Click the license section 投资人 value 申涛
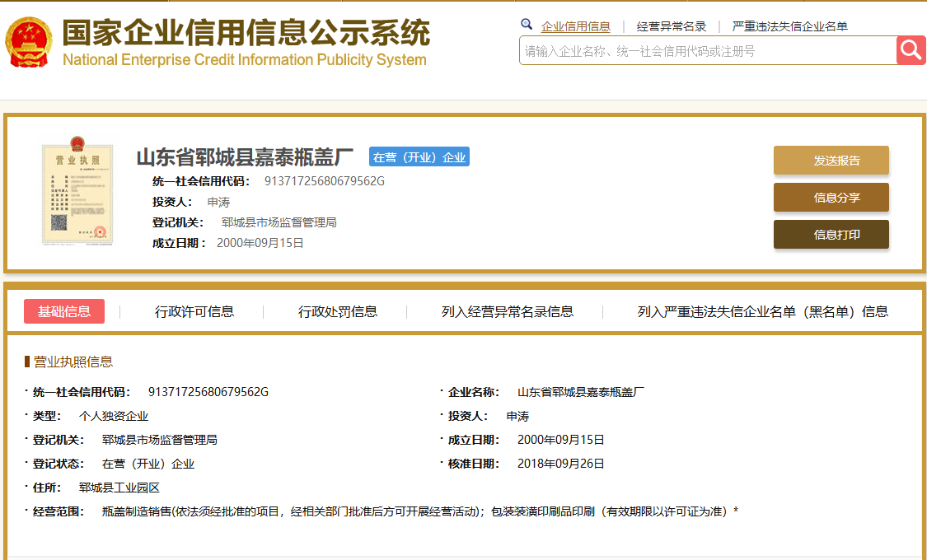Image resolution: width=927 pixels, height=560 pixels. point(518,416)
